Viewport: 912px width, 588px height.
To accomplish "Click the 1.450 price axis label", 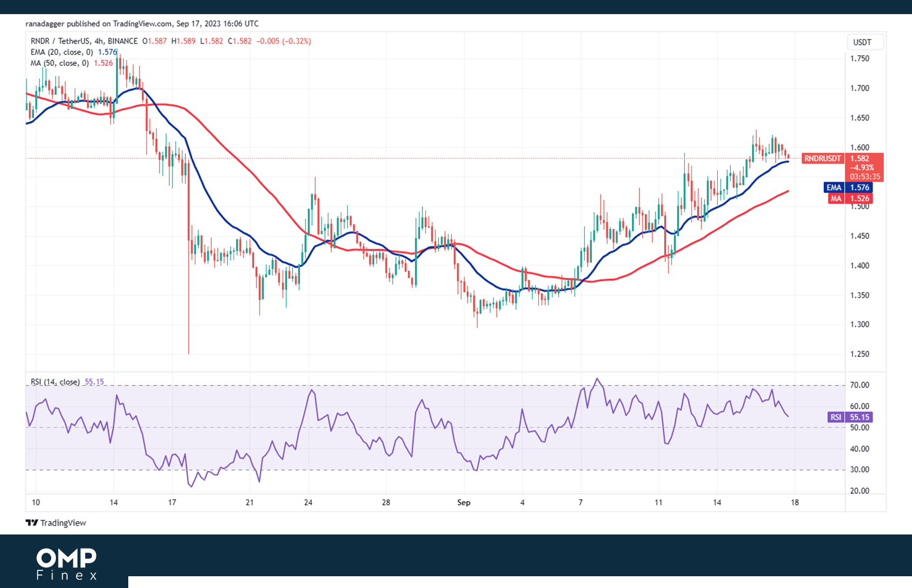I will coord(860,236).
